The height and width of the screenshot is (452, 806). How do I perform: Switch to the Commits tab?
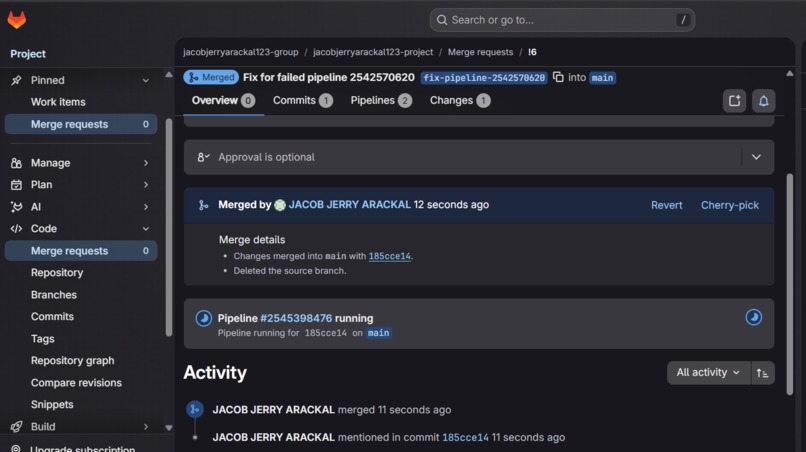(303, 101)
